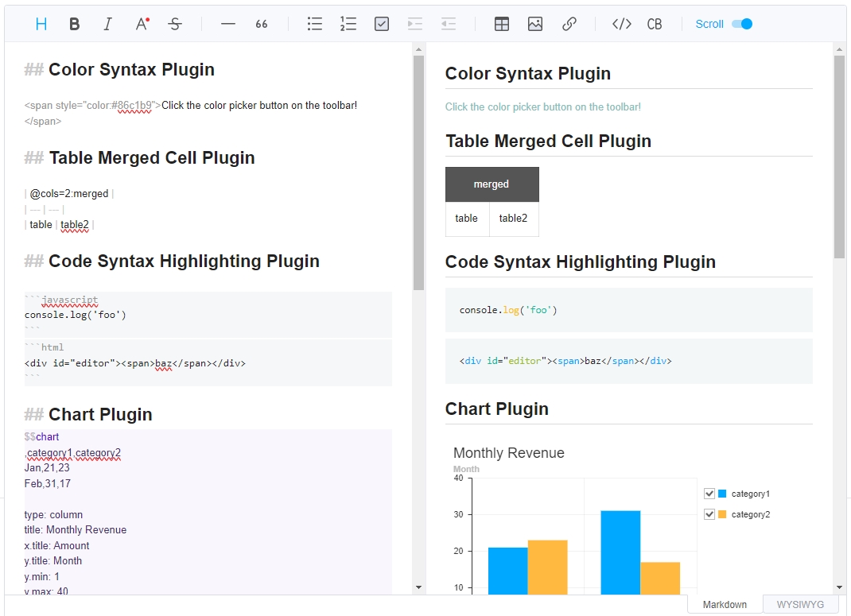
Task: Click the editor pane scrollbar thumb
Action: point(418,172)
